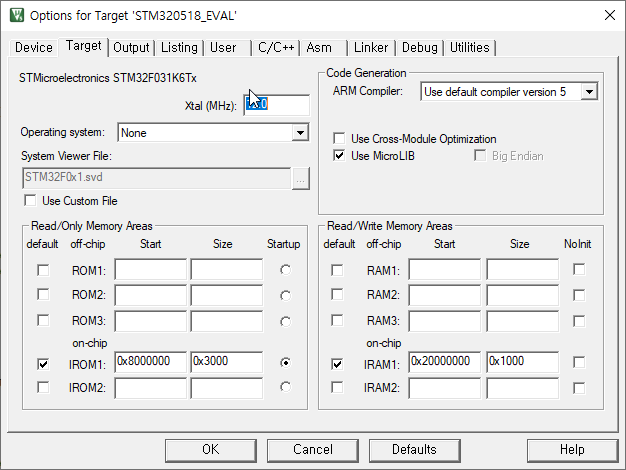Click the IRAM2 Size field

(523, 388)
